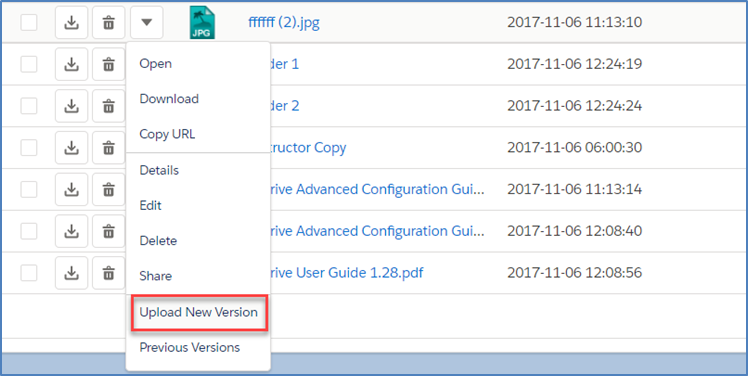
Task: Open the ffffff (2).jpg file link
Action: click(284, 22)
